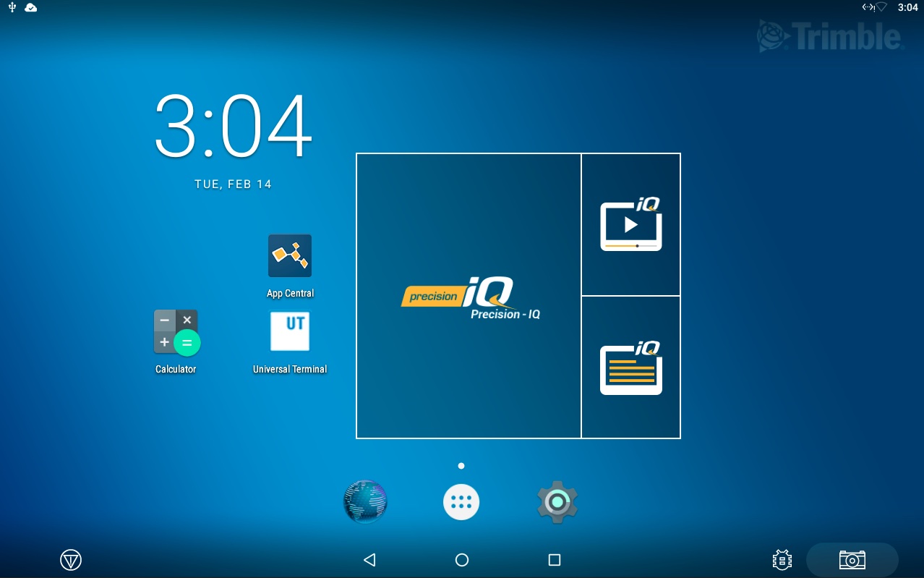Image resolution: width=924 pixels, height=578 pixels.
Task: Tap the large 3:04 clock widget
Action: tap(234, 127)
